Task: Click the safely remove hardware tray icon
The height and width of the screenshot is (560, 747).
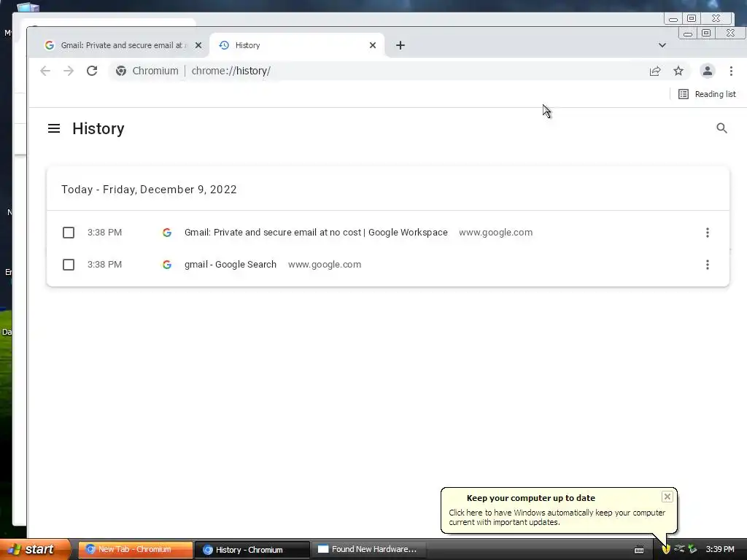Action: tap(692, 549)
